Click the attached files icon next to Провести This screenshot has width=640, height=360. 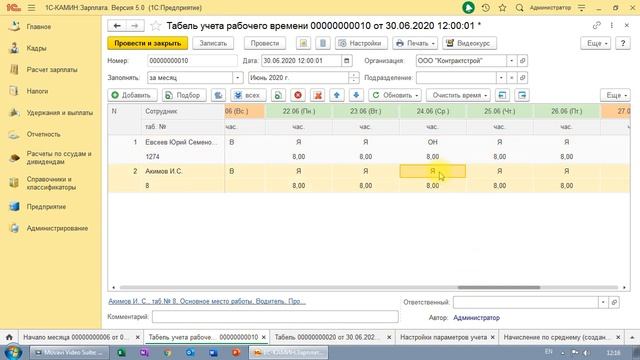(322, 43)
